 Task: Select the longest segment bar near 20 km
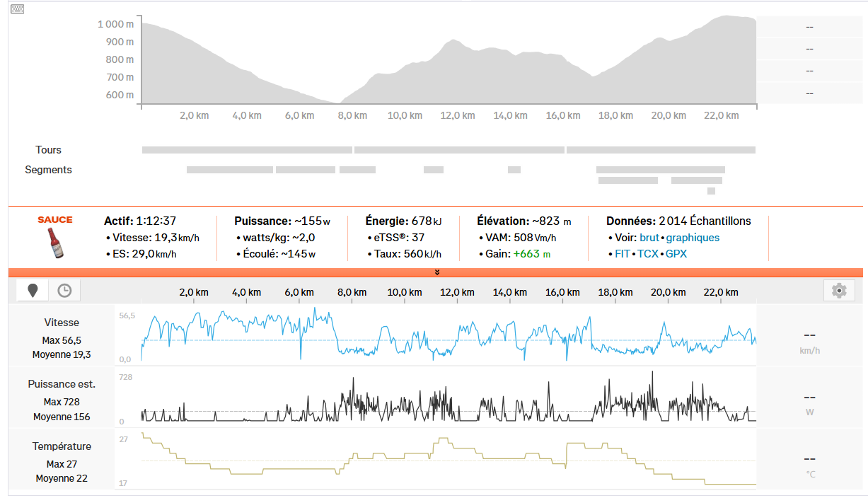tap(660, 170)
